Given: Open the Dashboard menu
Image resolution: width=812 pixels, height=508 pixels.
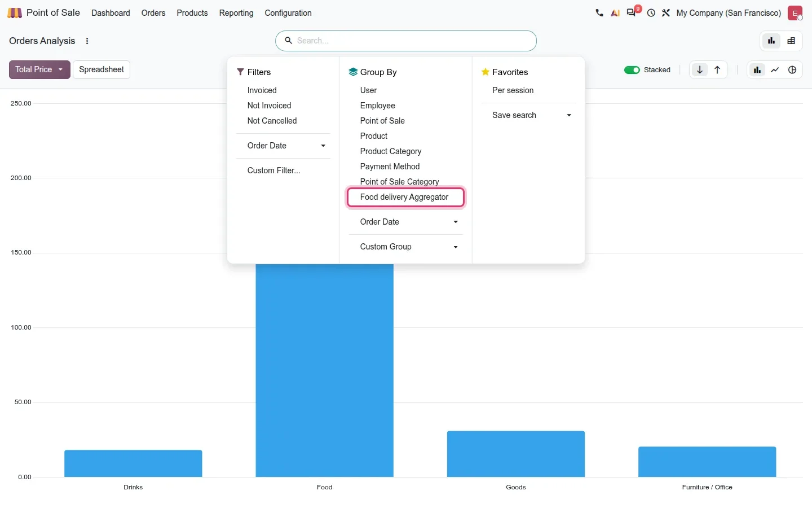Looking at the screenshot, I should (x=111, y=13).
